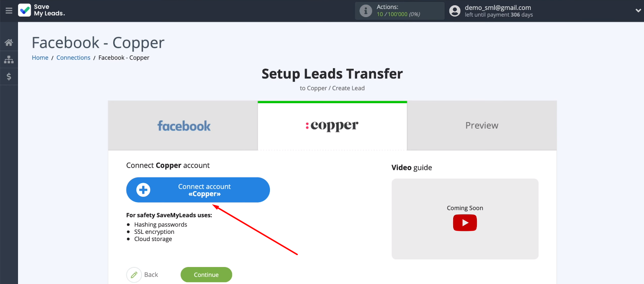Click the info icon beside Actions
Screen dimensions: 644x284
pyautogui.click(x=366, y=11)
